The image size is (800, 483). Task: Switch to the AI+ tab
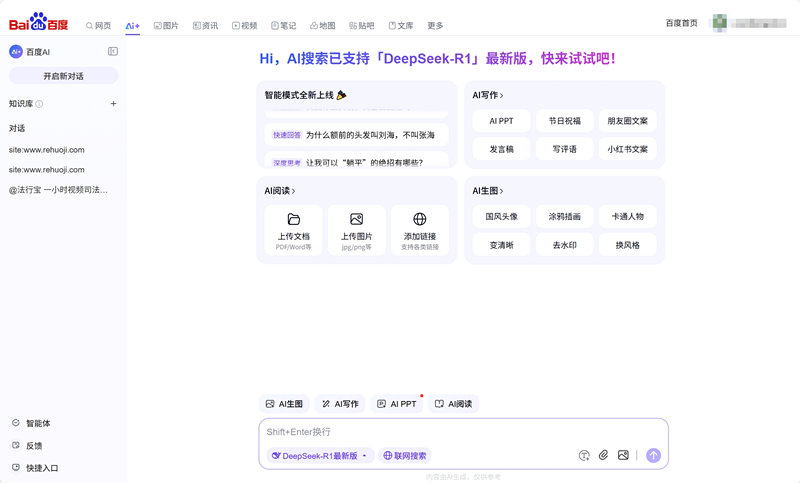coord(133,26)
